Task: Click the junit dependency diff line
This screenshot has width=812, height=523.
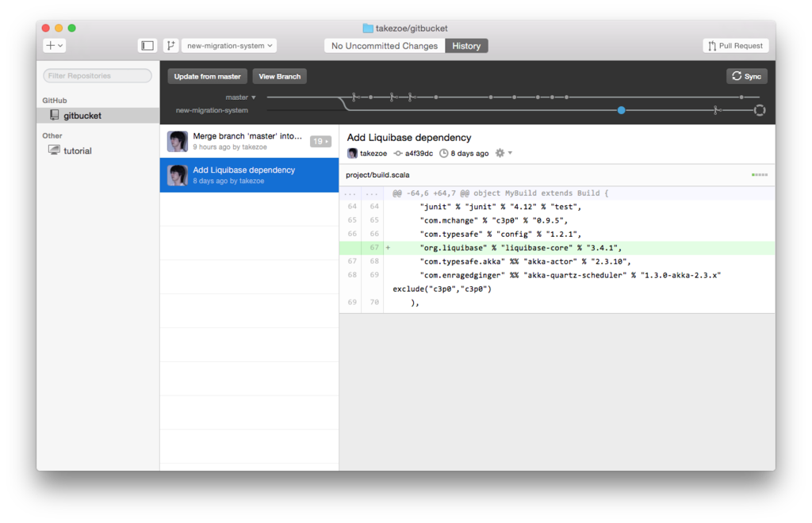Action: (x=557, y=206)
